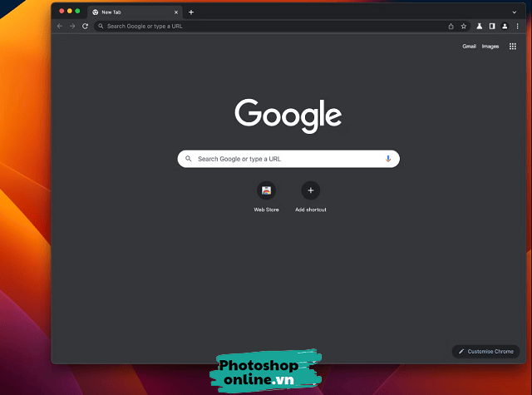Bookmark this tab with the star icon
This screenshot has width=532, height=395.
[x=464, y=26]
